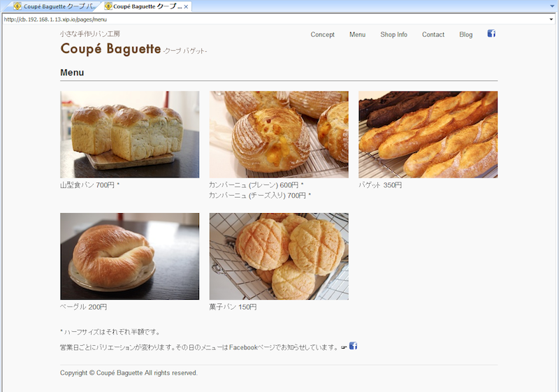
Task: Click the バゲット baguette photo
Action: click(428, 134)
